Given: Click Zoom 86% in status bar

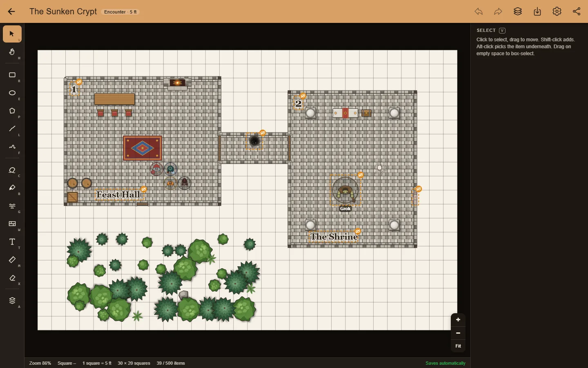Looking at the screenshot, I should pos(40,363).
